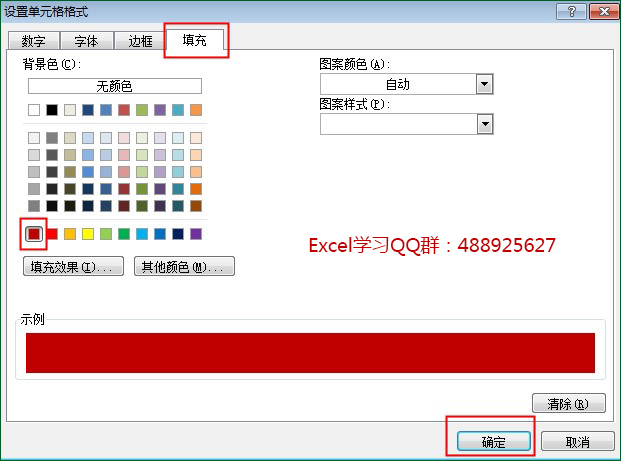Select the yellow standard color swatch

[x=88, y=234]
